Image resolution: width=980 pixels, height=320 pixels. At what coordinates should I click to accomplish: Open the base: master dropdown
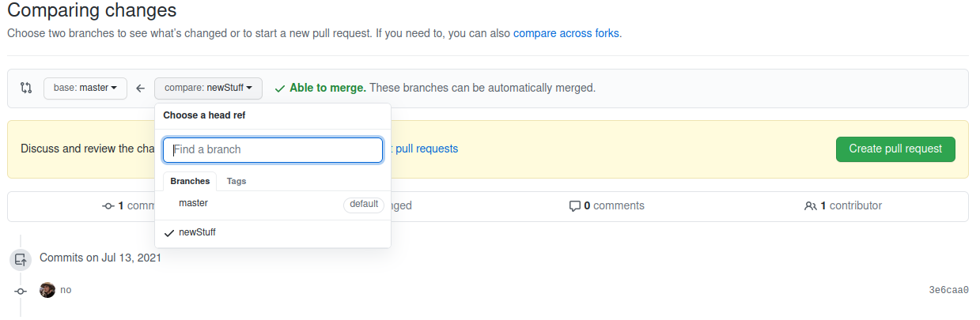pyautogui.click(x=85, y=88)
